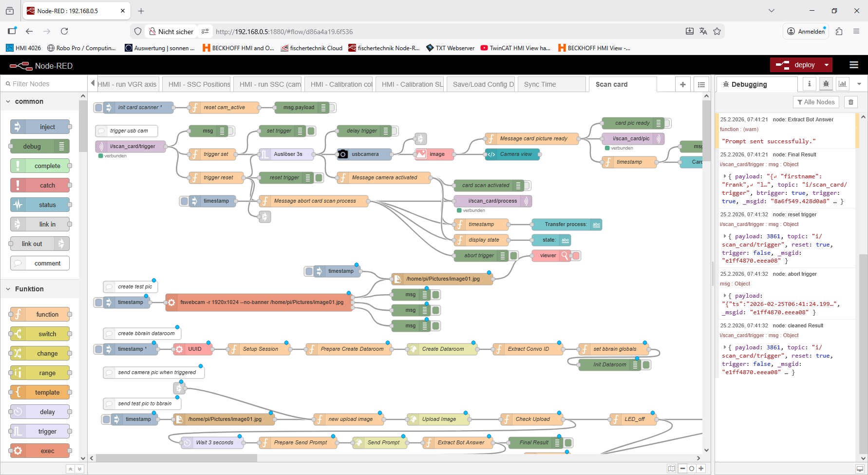Click the zoom in plus icon
This screenshot has height=475, width=868.
tap(701, 468)
